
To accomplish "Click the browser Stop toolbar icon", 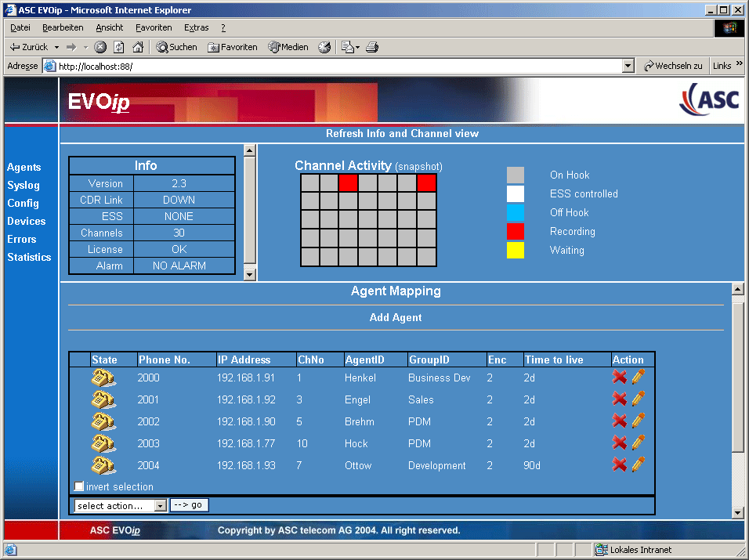I will [100, 47].
